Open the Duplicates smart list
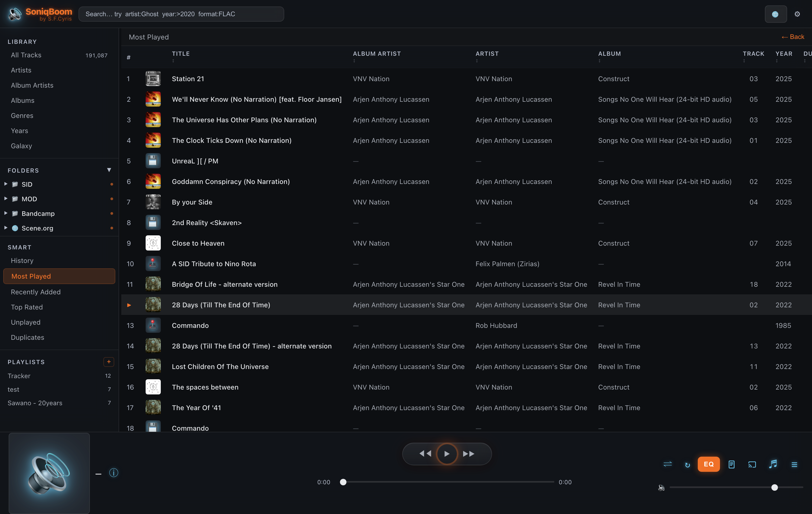This screenshot has width=812, height=514. point(59,337)
